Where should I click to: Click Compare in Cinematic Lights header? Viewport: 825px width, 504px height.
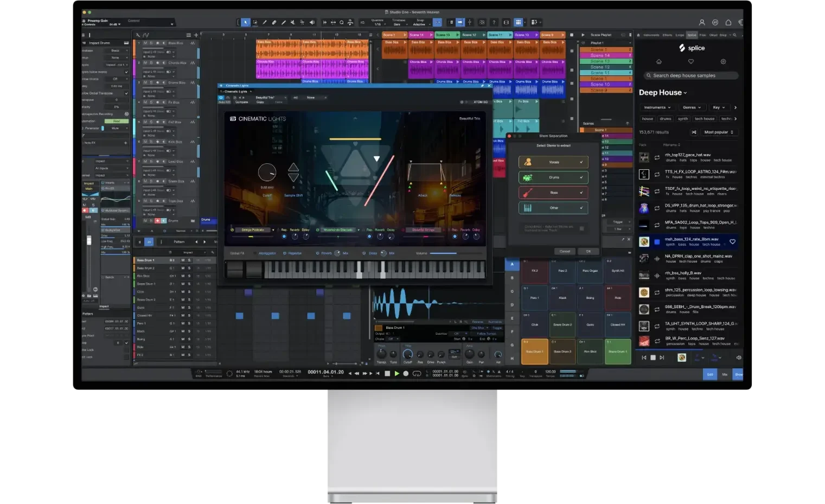pyautogui.click(x=242, y=102)
